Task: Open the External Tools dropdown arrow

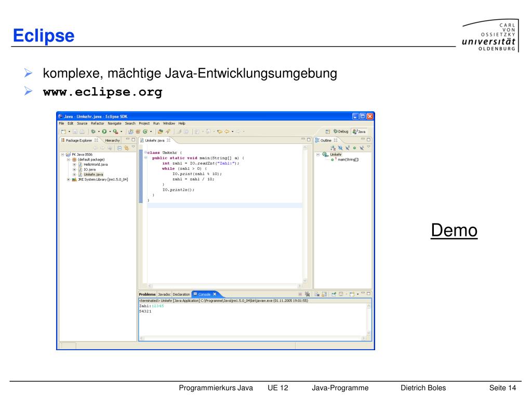Action: pos(121,131)
